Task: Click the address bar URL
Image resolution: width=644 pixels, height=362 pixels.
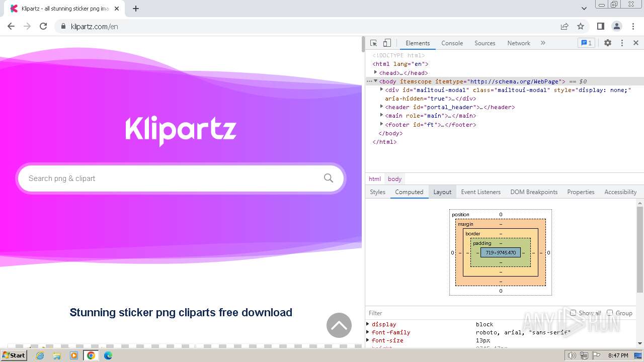Action: [x=95, y=26]
